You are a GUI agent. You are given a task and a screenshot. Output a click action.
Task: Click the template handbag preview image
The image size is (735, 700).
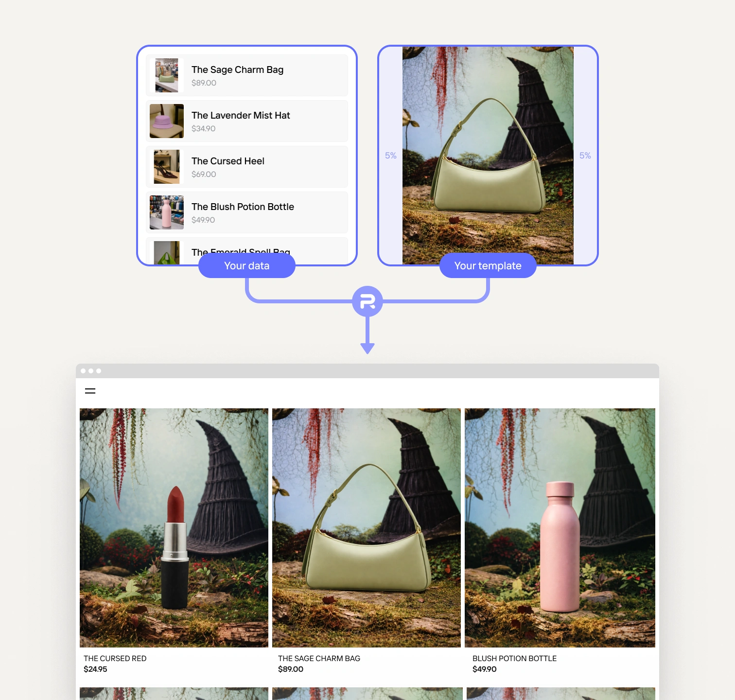click(x=488, y=156)
